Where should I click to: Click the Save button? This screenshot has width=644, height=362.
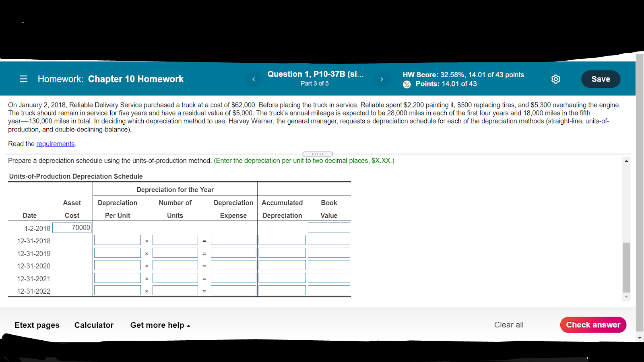[601, 79]
